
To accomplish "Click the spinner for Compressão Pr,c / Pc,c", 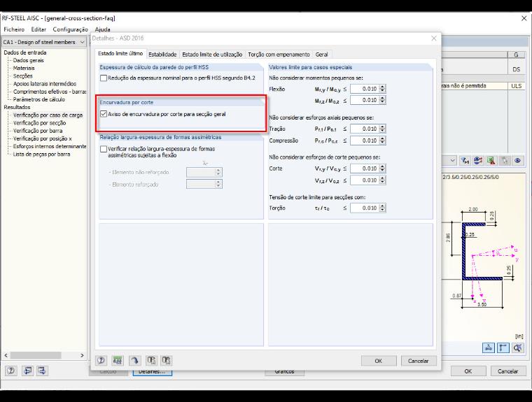I will pyautogui.click(x=382, y=141).
